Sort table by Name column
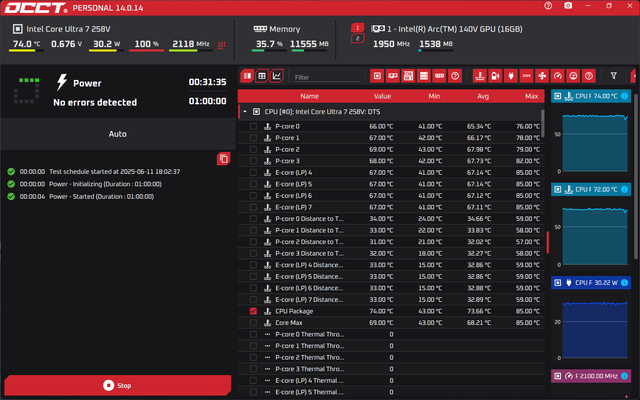 [309, 96]
